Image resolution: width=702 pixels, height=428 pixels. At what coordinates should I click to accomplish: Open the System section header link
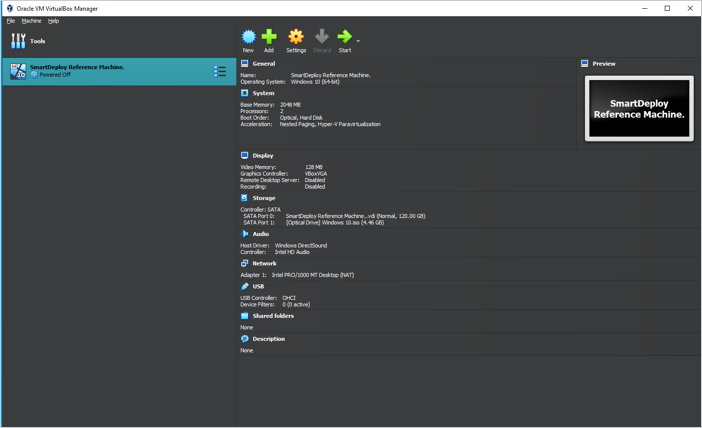(x=263, y=93)
